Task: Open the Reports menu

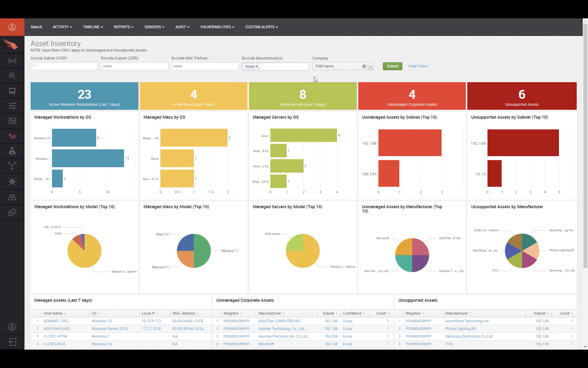Action: [x=123, y=27]
